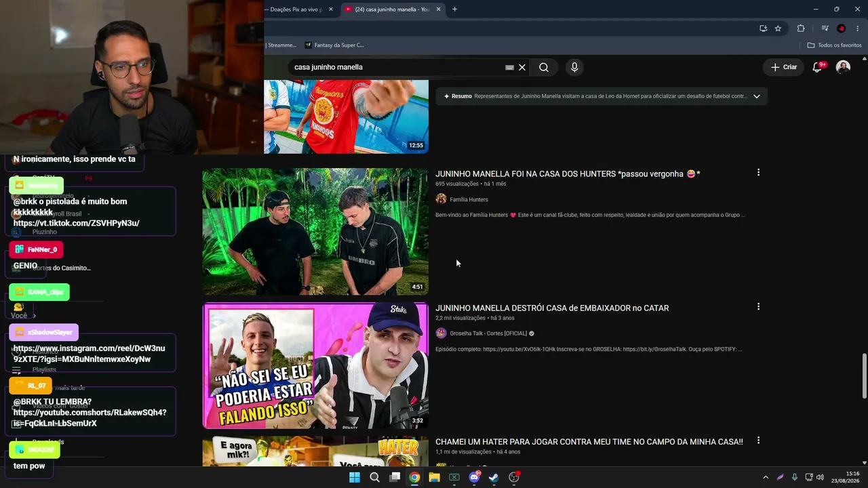Open title CHAMEI UM HATER PARA JOGAR
This screenshot has height=488, width=868.
(589, 442)
